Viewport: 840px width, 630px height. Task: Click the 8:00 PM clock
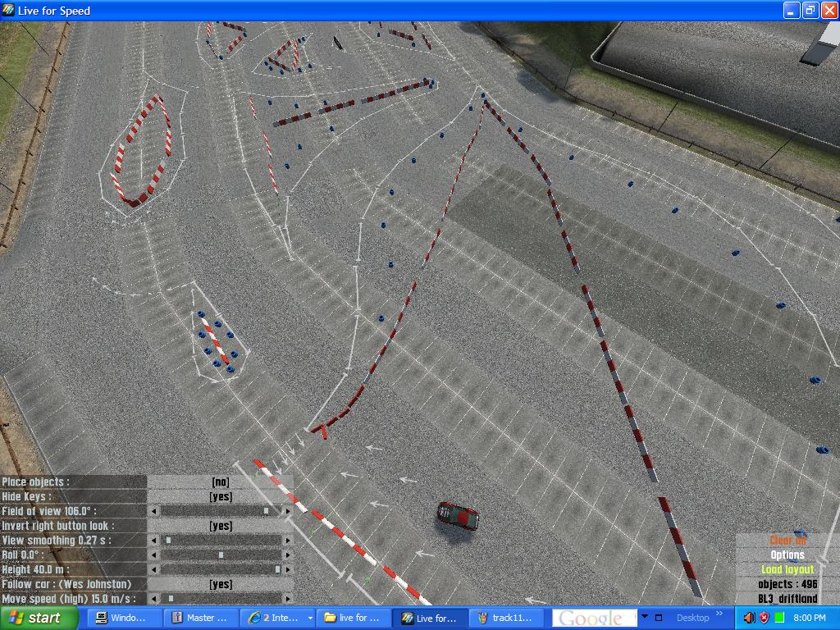pyautogui.click(x=809, y=618)
